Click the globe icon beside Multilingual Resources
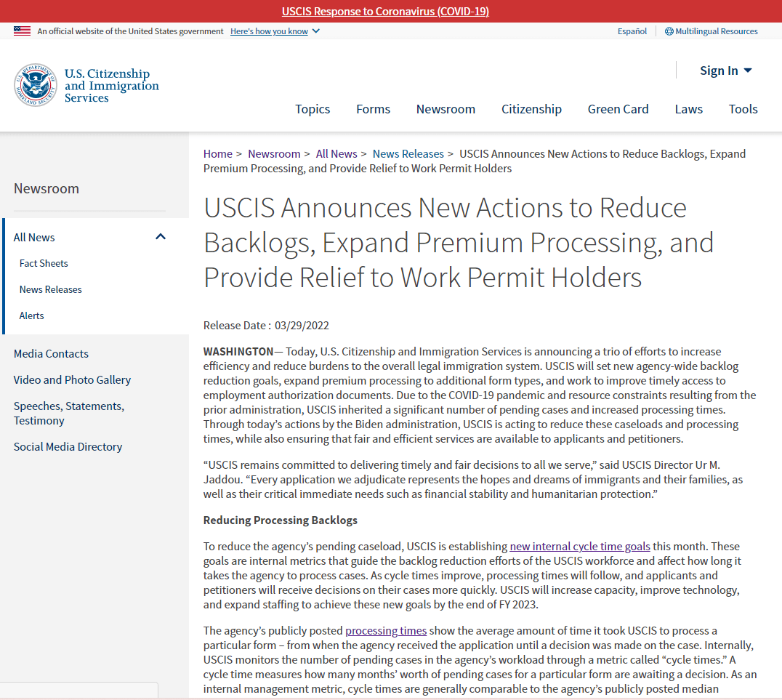Screen dimensions: 782x700 669,31
